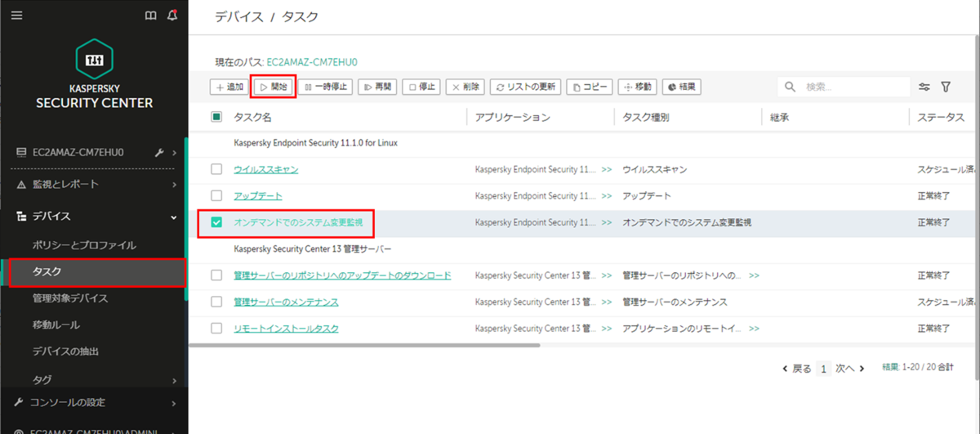Image resolution: width=980 pixels, height=434 pixels.
Task: Check the ウイルススキャン task checkbox
Action: pos(216,169)
